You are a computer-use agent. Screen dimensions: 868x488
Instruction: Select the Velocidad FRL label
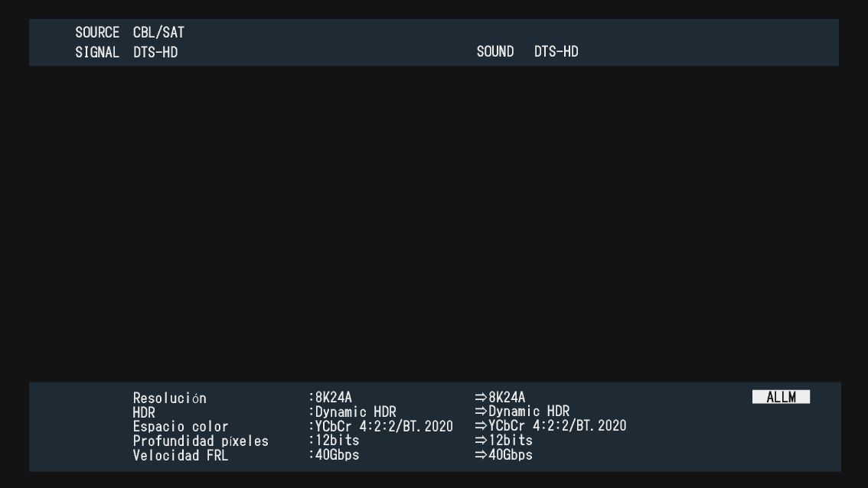click(181, 455)
